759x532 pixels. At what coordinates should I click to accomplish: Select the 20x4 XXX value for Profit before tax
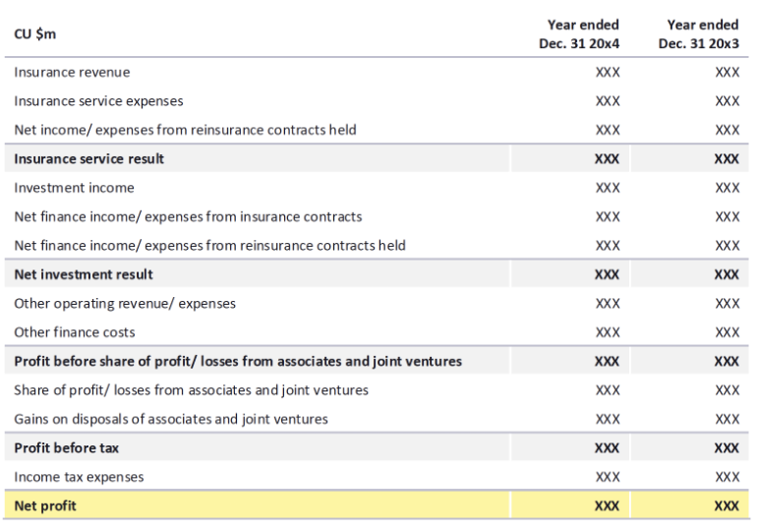point(608,448)
